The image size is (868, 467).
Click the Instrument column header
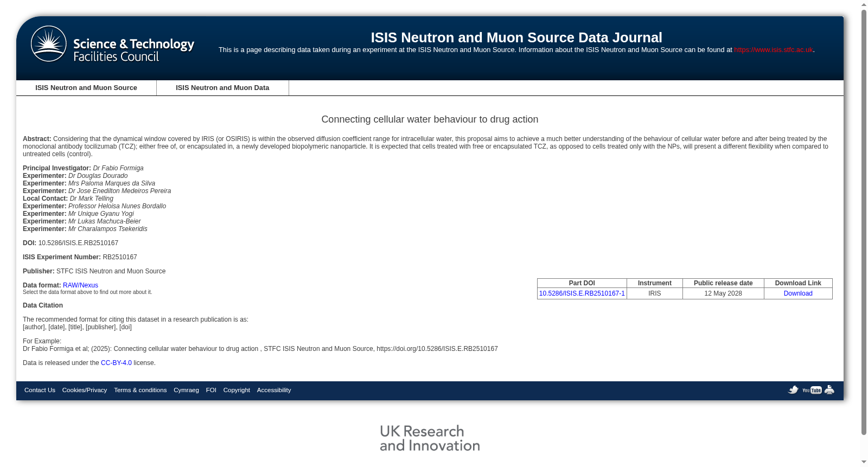[x=655, y=283]
